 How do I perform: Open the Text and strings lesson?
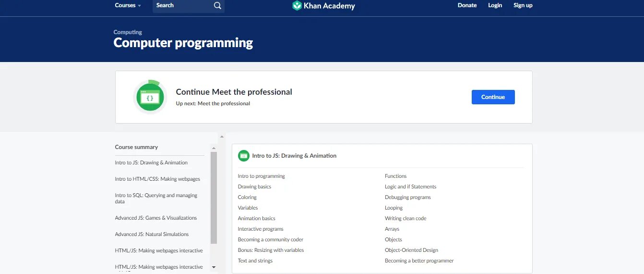tap(255, 261)
